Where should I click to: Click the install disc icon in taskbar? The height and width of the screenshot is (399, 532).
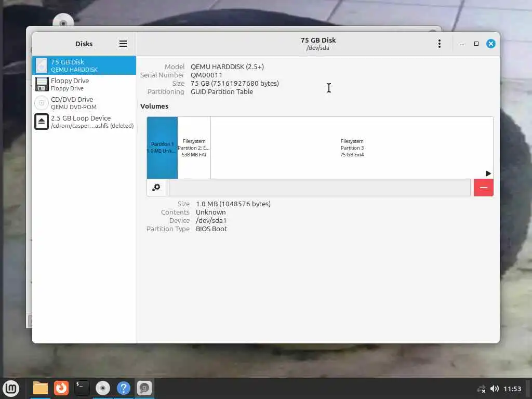pos(103,388)
